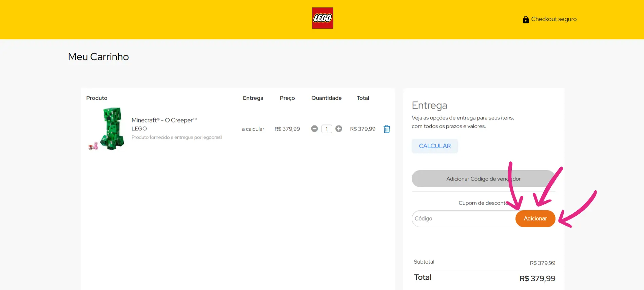Click 'Produto fornecido e entregue por legobrasil' text
Screen dimensions: 644x290
(177, 137)
